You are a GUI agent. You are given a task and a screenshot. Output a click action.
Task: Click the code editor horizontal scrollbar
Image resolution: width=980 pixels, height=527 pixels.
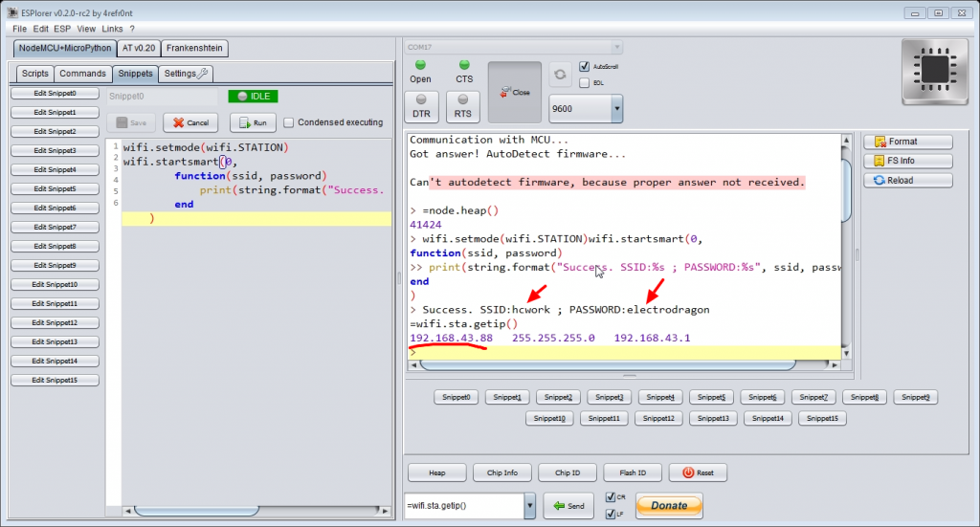point(196,511)
